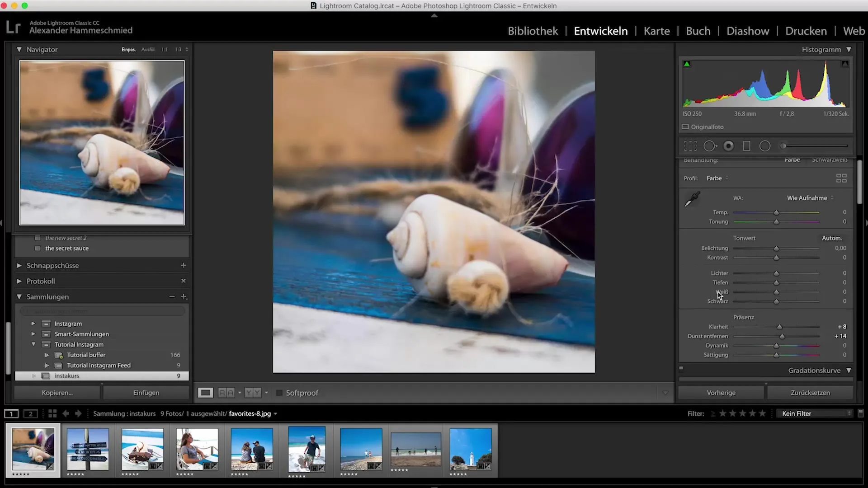
Task: Select the red eye correction tool
Action: coord(729,146)
